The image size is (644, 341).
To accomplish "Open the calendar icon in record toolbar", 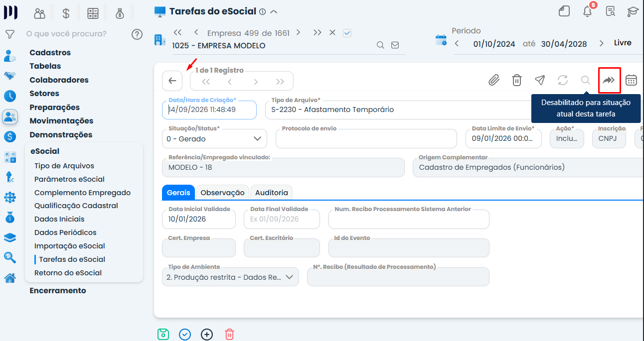I will tap(632, 80).
